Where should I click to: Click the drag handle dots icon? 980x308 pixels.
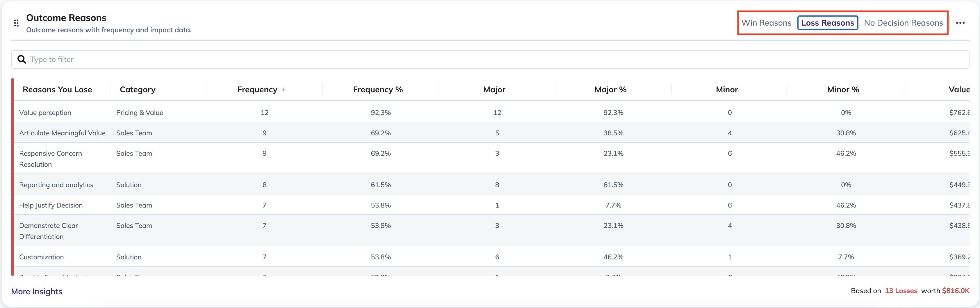16,23
